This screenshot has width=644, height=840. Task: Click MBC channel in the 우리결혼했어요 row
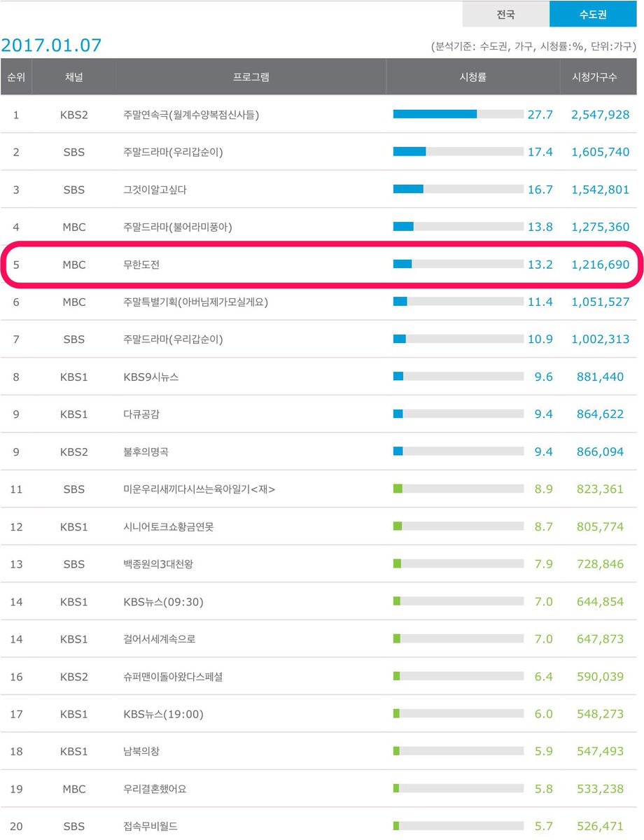(x=73, y=789)
